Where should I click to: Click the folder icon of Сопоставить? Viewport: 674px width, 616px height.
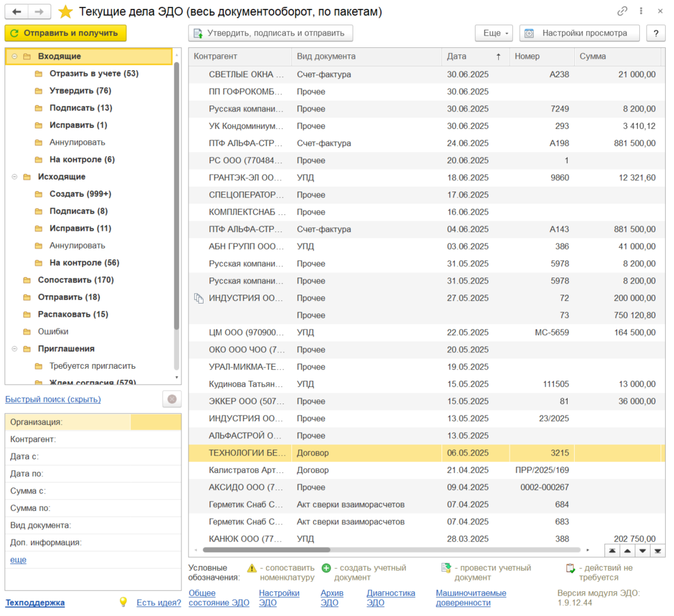coord(27,280)
